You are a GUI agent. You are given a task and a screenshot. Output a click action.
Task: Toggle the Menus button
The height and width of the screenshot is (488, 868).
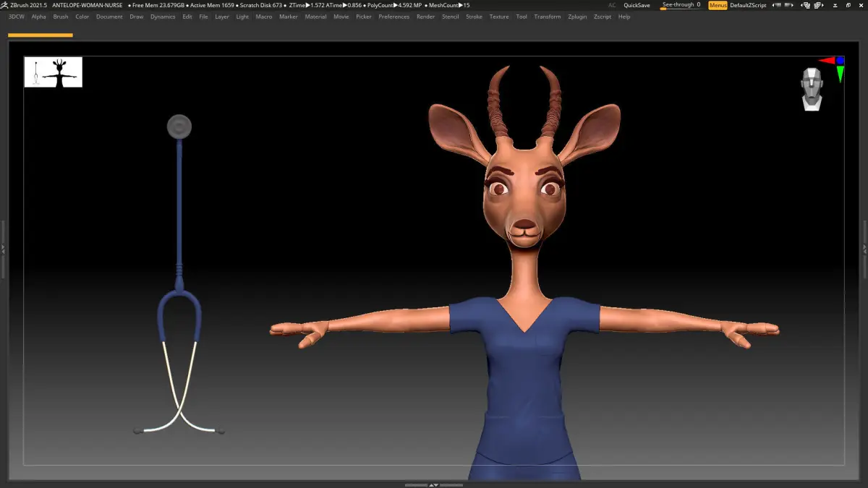point(718,5)
